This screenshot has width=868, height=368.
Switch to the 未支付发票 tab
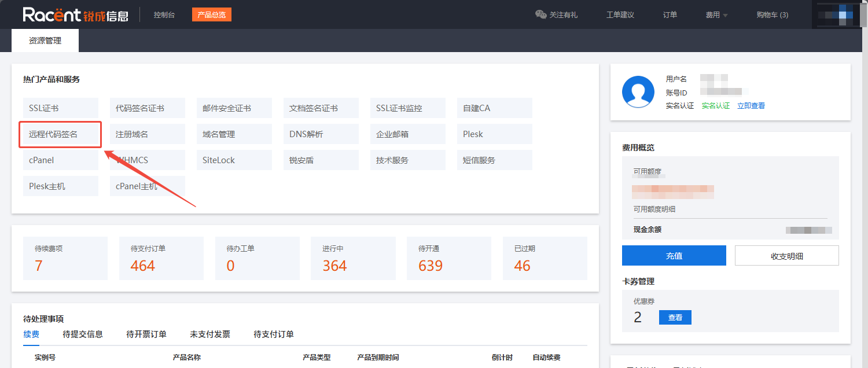click(210, 334)
